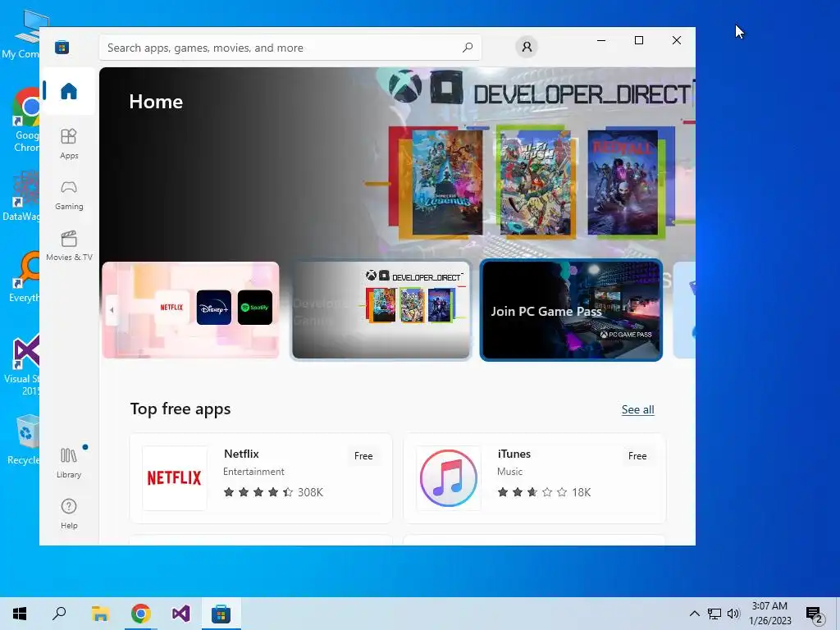The height and width of the screenshot is (630, 840).
Task: Click the iTunes music note icon
Action: pyautogui.click(x=449, y=478)
